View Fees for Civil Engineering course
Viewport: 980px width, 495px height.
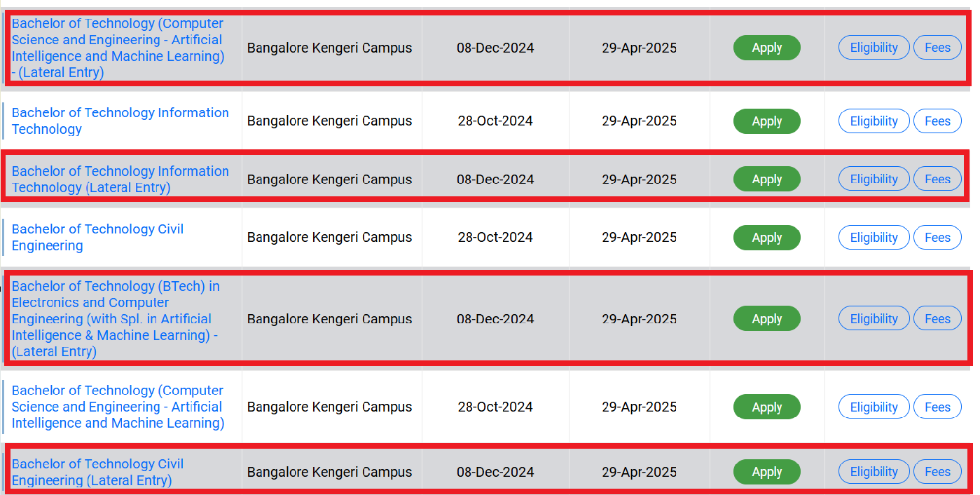937,237
